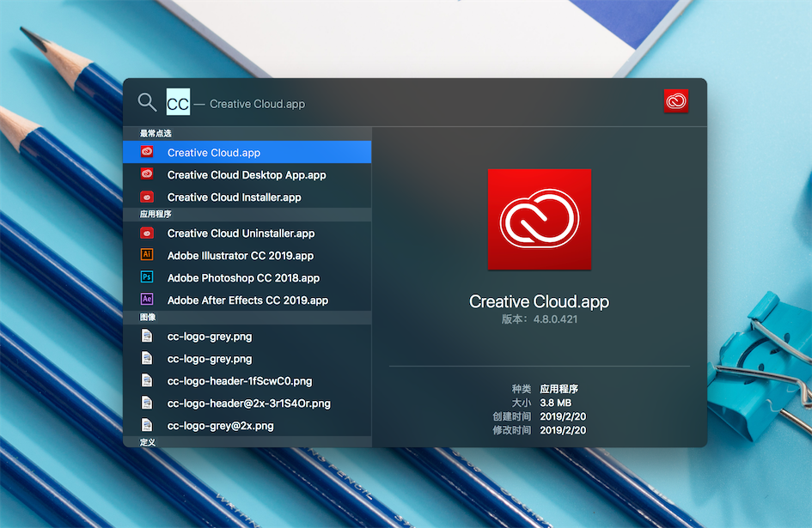Image resolution: width=812 pixels, height=528 pixels.
Task: Click the icon beside Creative Cloud Uninstaller.app
Action: 147,233
